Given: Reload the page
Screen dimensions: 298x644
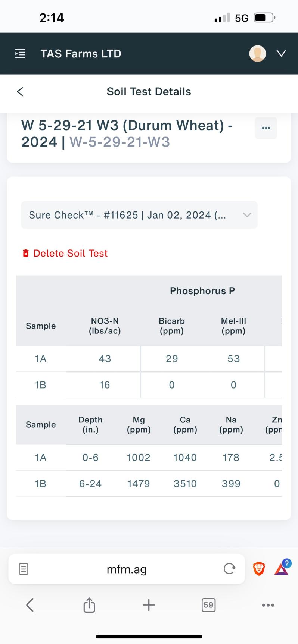Looking at the screenshot, I should coord(229,569).
